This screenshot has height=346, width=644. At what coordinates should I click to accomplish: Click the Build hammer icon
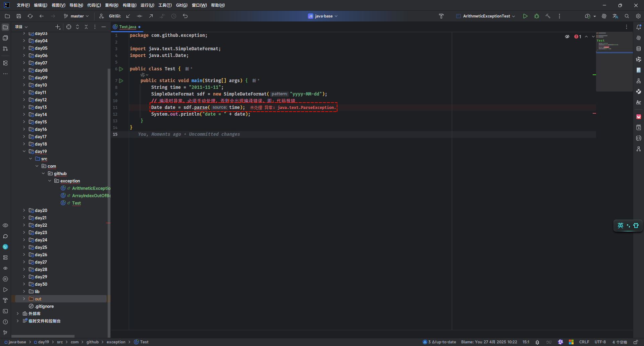point(548,16)
